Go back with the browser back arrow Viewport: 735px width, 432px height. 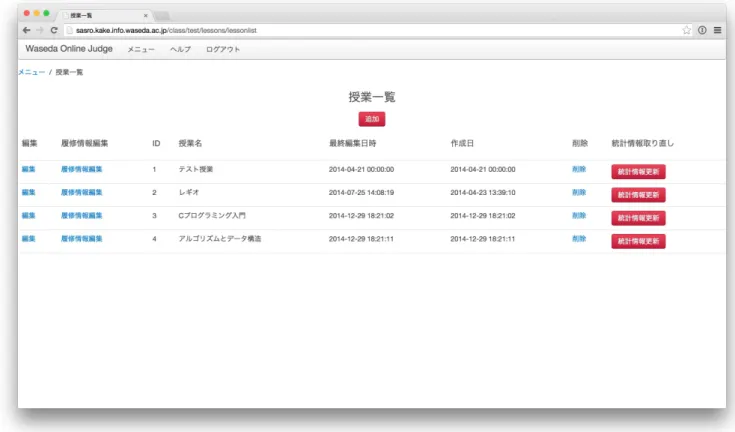26,30
